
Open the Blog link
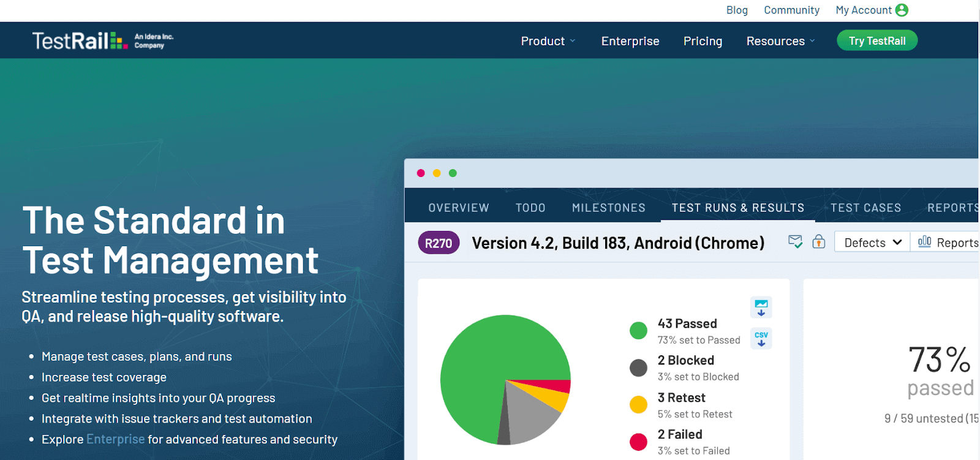pos(737,10)
